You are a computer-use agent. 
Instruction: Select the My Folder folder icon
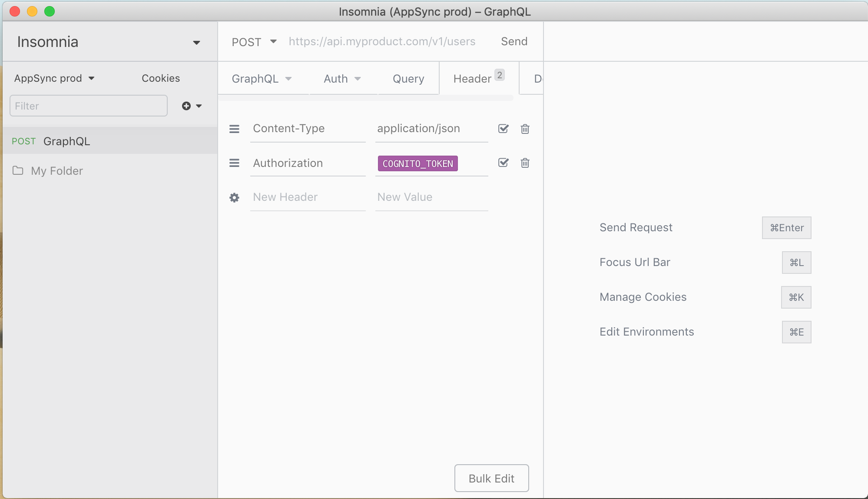pos(18,170)
